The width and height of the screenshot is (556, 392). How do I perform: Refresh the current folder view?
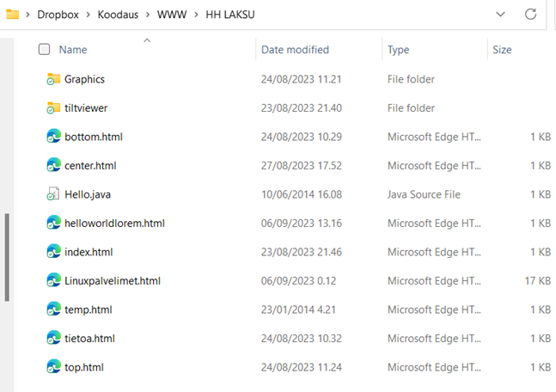[x=530, y=14]
